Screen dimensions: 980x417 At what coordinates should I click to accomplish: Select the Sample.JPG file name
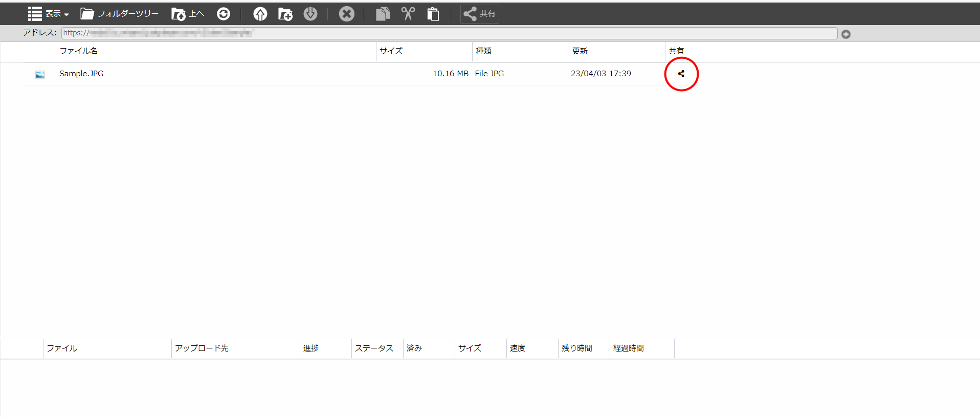(x=81, y=74)
